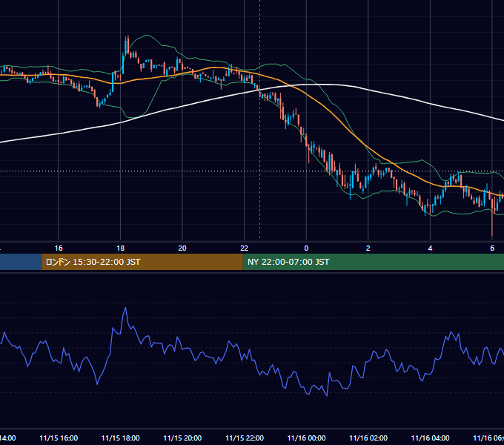The height and width of the screenshot is (445, 504).
Task: Click the 11/15 20:00 date label
Action: point(182,438)
